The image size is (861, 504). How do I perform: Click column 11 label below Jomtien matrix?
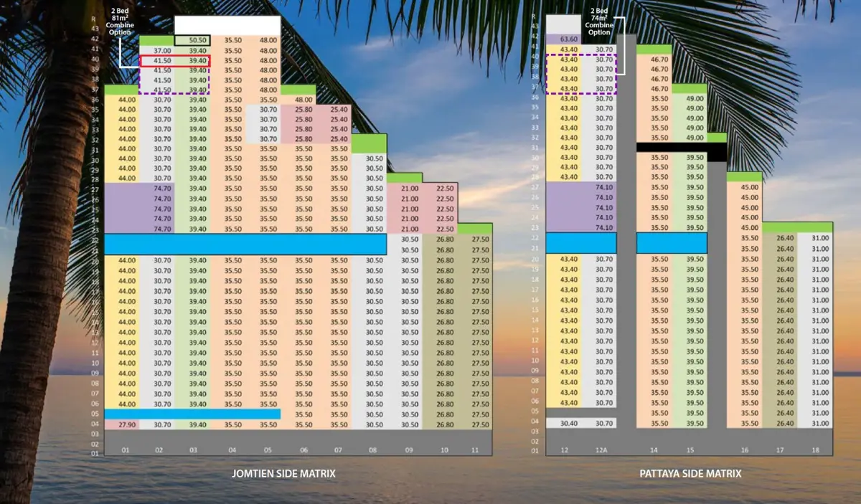pyautogui.click(x=474, y=450)
